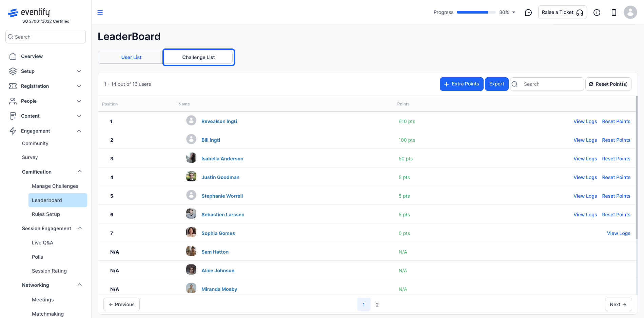Click the Setup layers icon

(x=13, y=71)
